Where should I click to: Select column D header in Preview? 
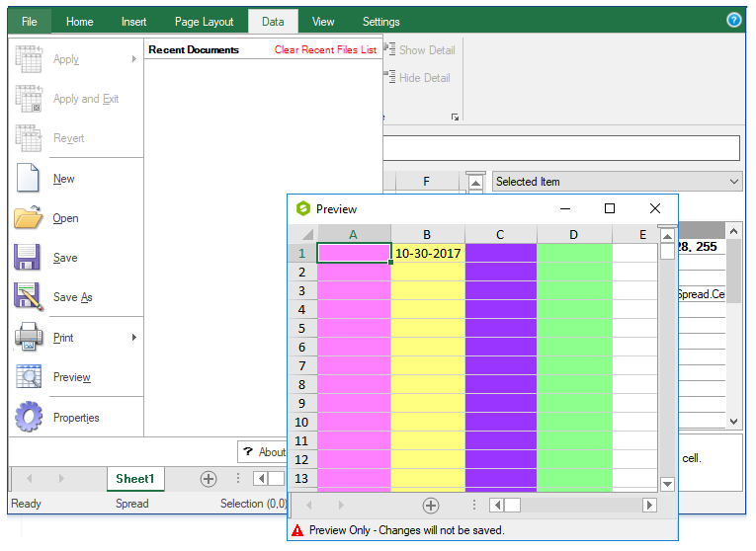tap(574, 235)
